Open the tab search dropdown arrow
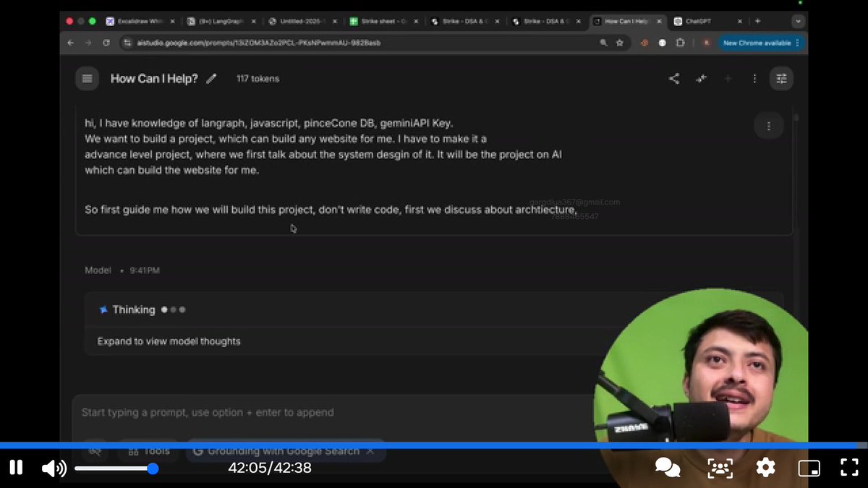The image size is (868, 488). pyautogui.click(x=798, y=22)
